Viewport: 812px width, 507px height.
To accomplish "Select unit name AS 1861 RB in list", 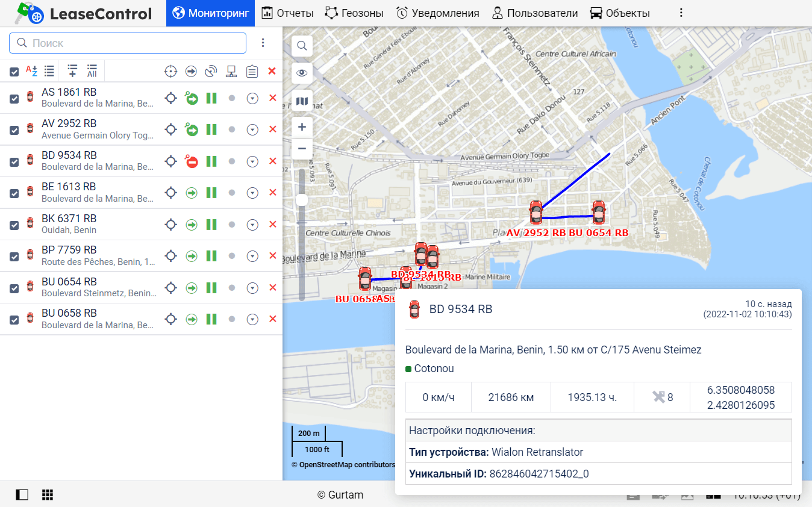I will (x=69, y=92).
